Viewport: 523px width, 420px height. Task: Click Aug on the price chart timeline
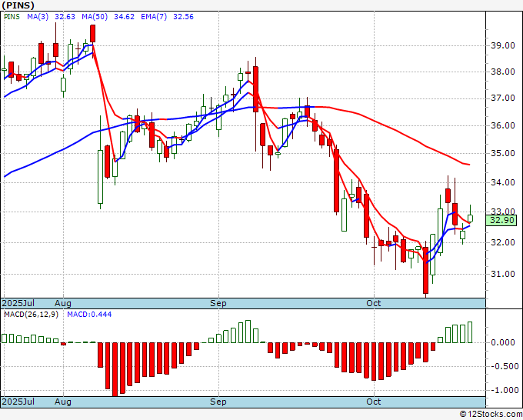[63, 303]
